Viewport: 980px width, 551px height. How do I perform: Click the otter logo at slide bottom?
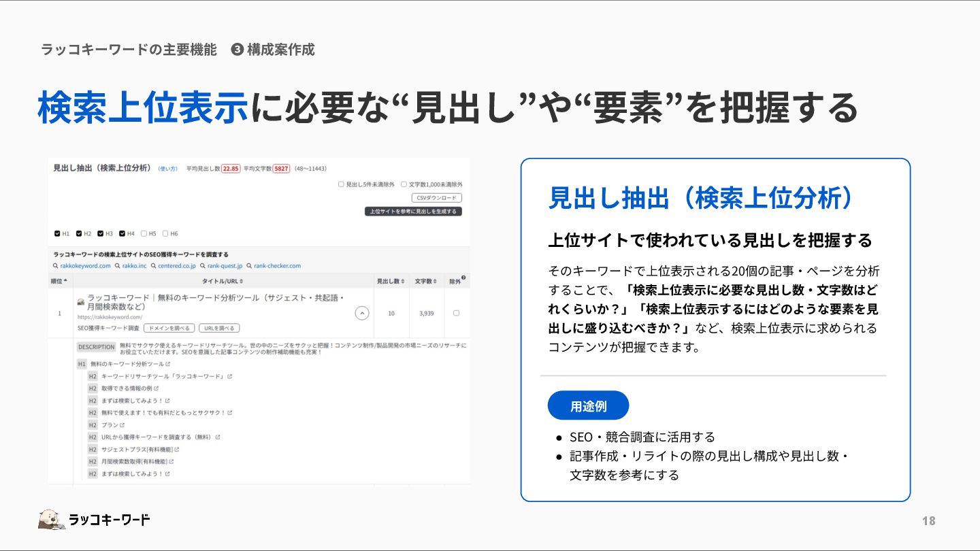pos(52,520)
